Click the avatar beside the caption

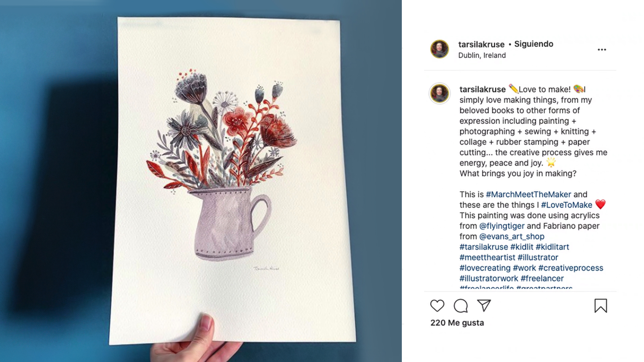coord(440,93)
